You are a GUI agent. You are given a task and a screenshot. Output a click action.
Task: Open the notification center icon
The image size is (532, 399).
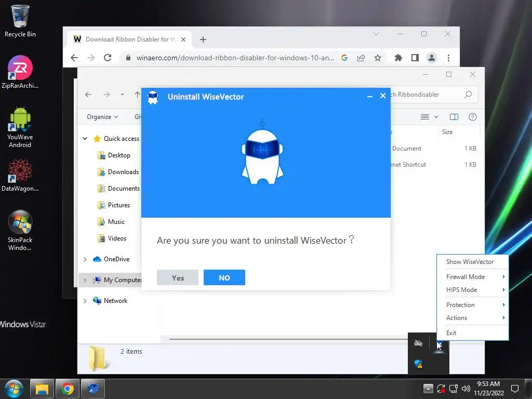pyautogui.click(x=515, y=389)
